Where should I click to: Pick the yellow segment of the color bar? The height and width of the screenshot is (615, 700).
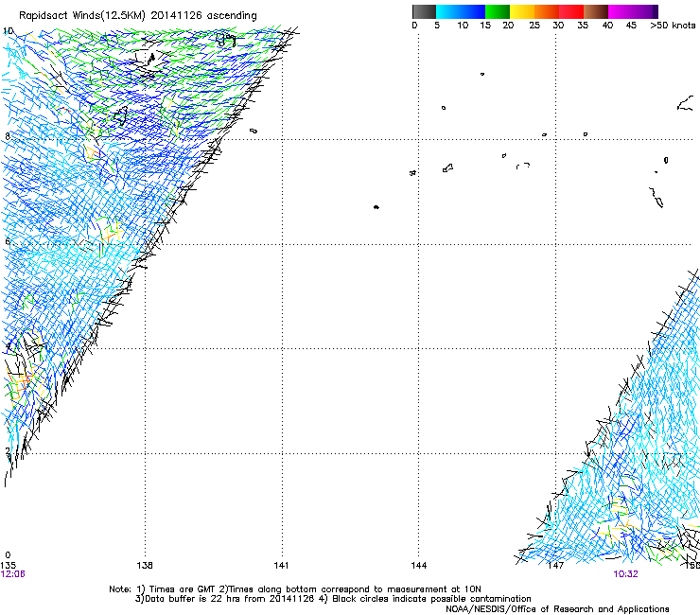coord(522,11)
